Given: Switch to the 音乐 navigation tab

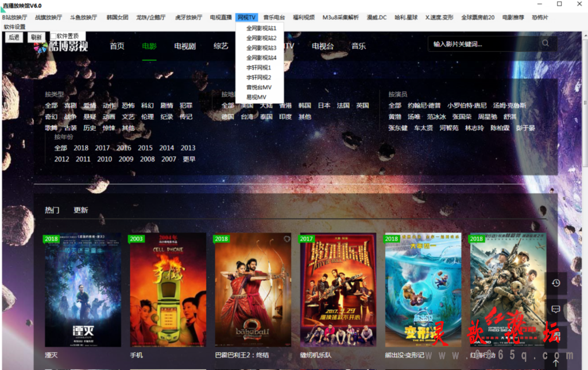Looking at the screenshot, I should click(x=358, y=46).
